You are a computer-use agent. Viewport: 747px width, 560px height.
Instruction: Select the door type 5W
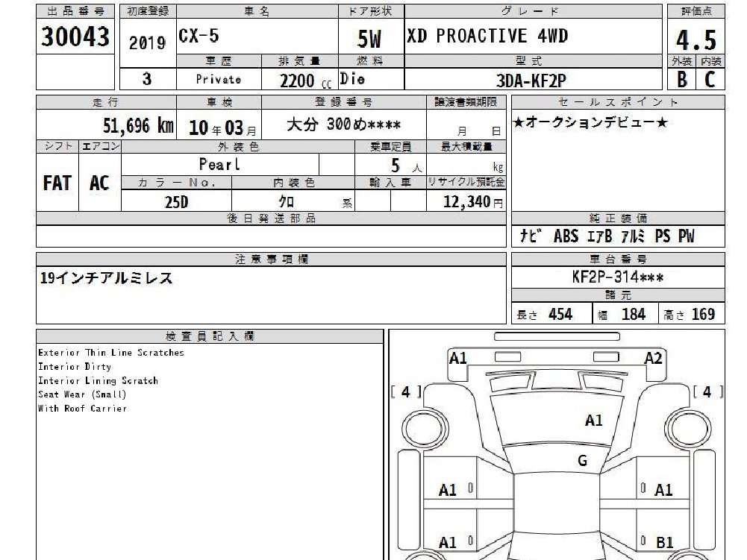(x=369, y=39)
